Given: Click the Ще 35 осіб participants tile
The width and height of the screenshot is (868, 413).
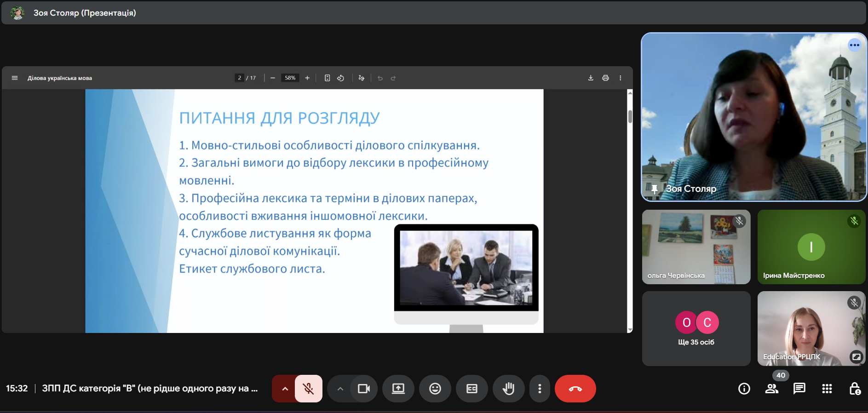Looking at the screenshot, I should pos(696,328).
